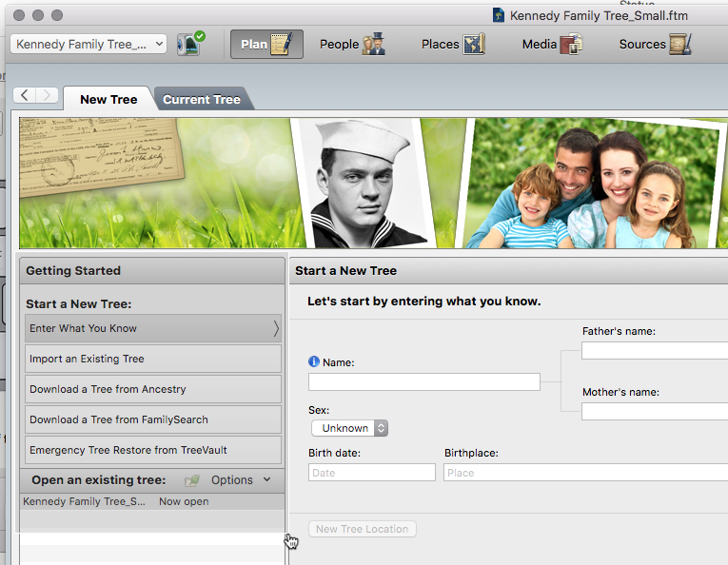The width and height of the screenshot is (728, 565).
Task: Click the New Tree Location button
Action: tap(363, 529)
